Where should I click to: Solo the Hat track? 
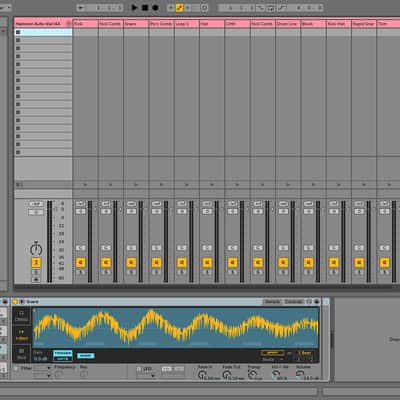pyautogui.click(x=207, y=272)
